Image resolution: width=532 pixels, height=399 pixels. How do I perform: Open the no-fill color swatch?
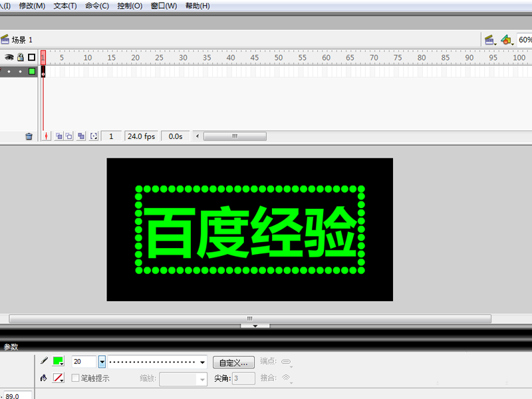click(x=59, y=378)
